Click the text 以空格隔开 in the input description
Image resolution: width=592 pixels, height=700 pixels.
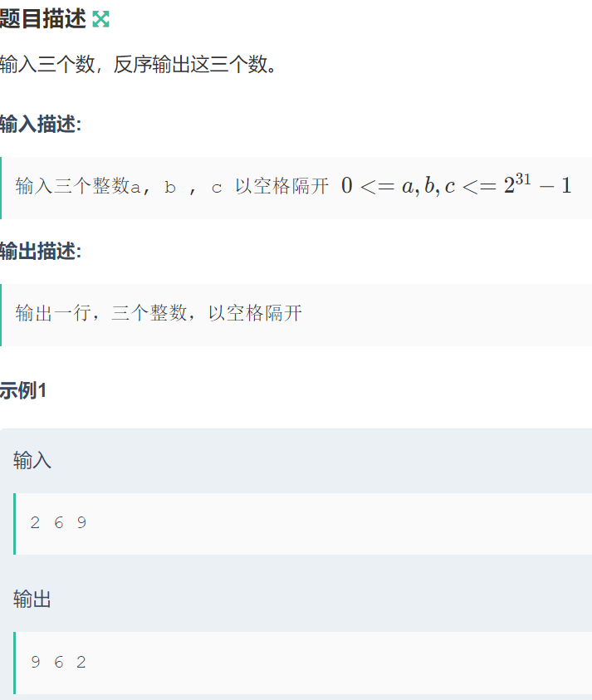[x=282, y=186]
